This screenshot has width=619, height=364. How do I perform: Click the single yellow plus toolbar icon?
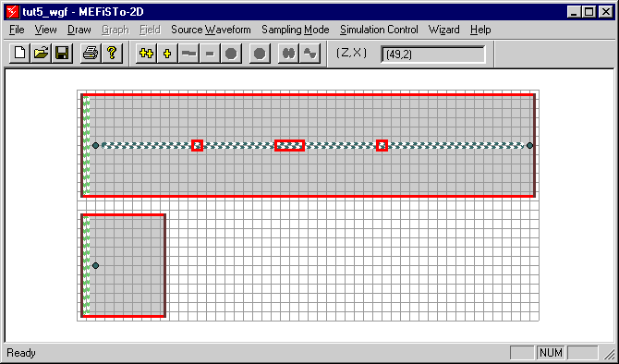[x=167, y=54]
